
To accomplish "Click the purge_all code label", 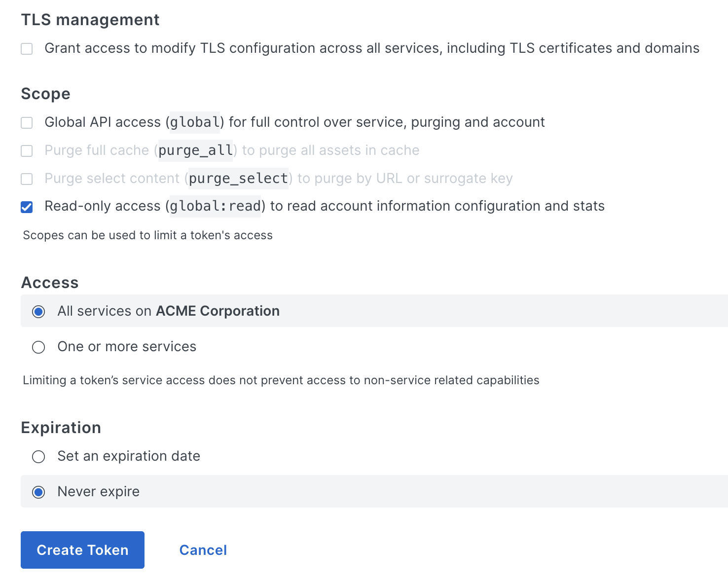I will pos(195,150).
